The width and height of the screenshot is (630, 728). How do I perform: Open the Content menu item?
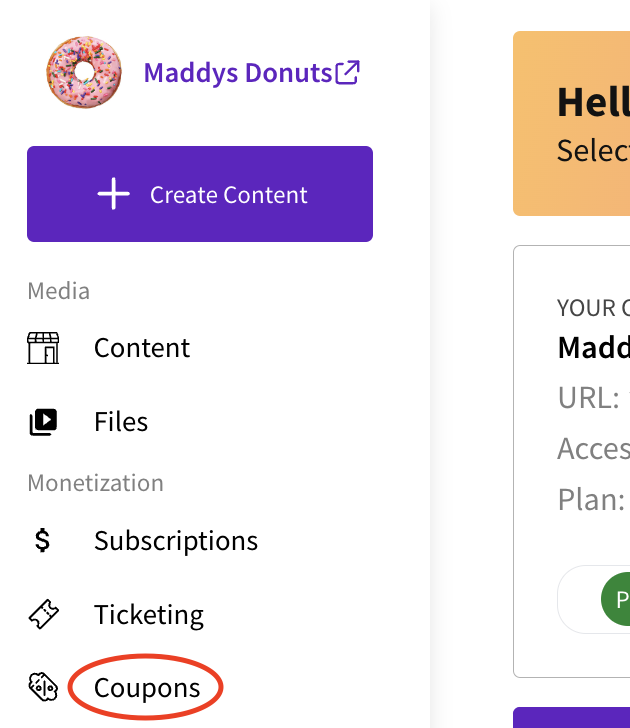[142, 348]
